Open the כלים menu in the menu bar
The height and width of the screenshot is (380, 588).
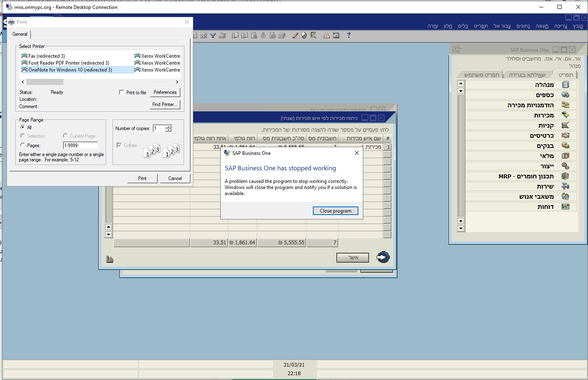coord(463,26)
